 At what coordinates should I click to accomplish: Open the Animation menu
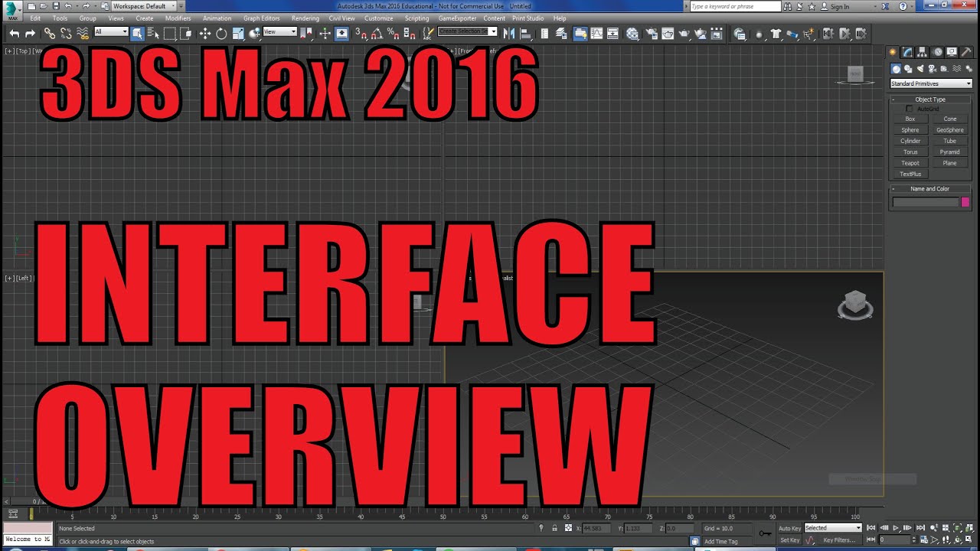click(x=217, y=18)
